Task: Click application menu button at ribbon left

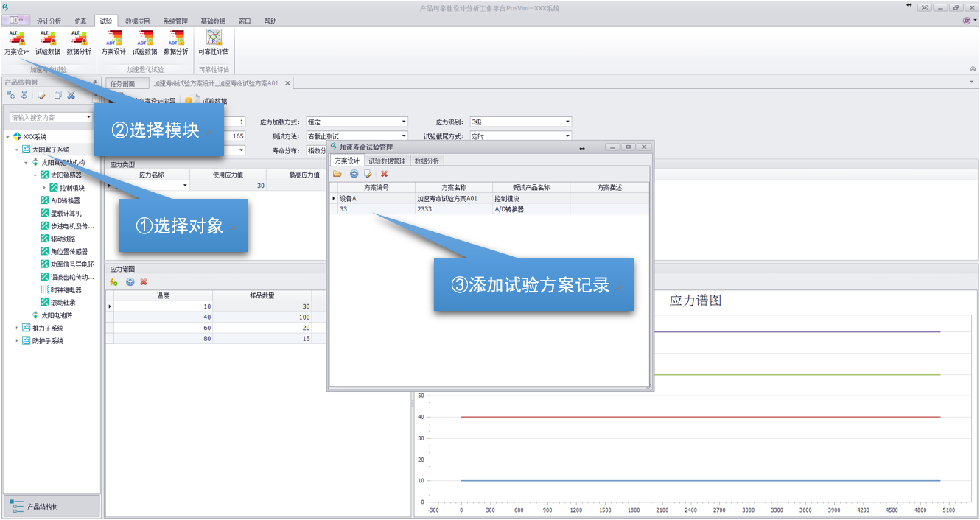Action: click(16, 21)
